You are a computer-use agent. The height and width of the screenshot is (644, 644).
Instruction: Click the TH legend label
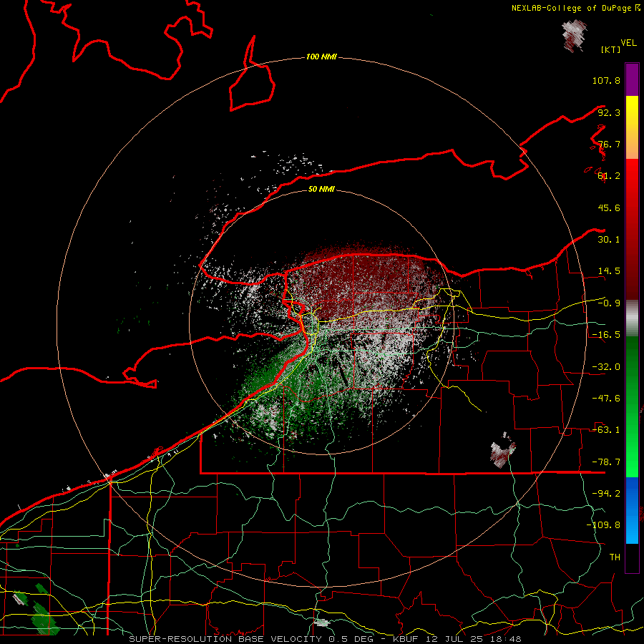tap(615, 557)
